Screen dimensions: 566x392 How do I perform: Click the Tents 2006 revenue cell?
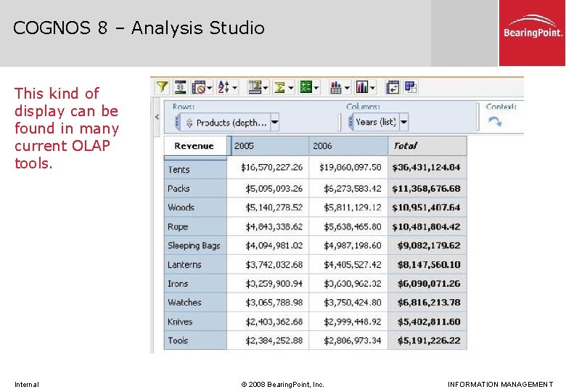point(348,167)
